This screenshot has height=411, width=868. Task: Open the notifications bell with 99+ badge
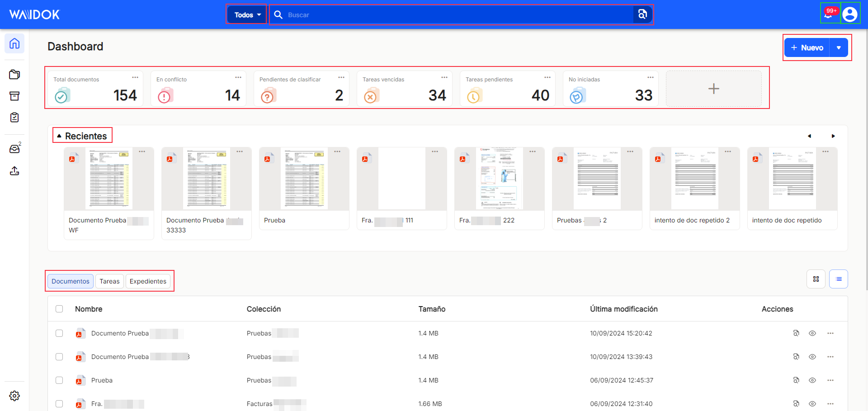[829, 14]
